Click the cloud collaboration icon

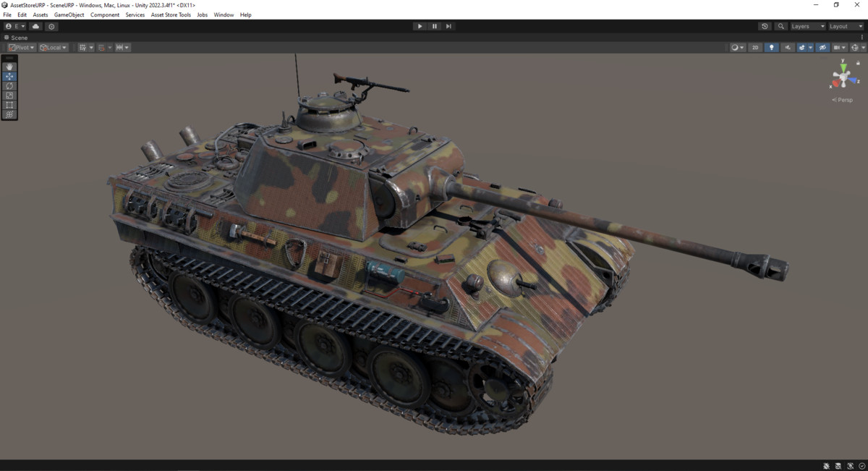[x=35, y=26]
